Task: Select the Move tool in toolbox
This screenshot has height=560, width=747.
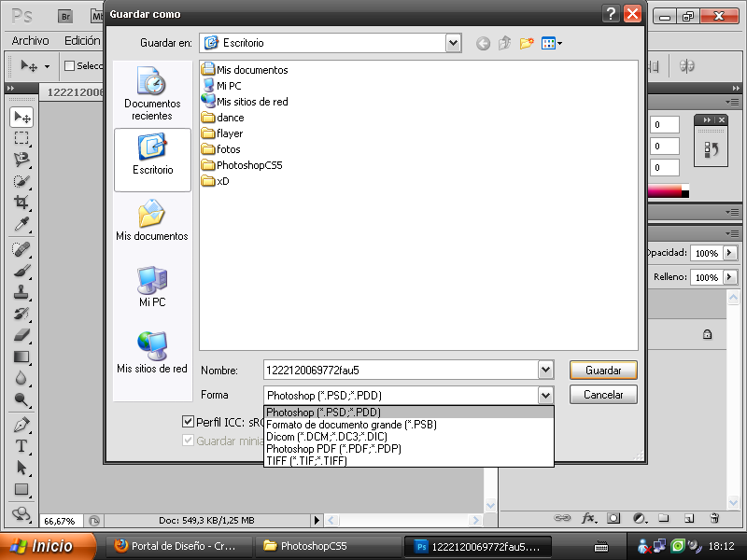Action: [21, 118]
